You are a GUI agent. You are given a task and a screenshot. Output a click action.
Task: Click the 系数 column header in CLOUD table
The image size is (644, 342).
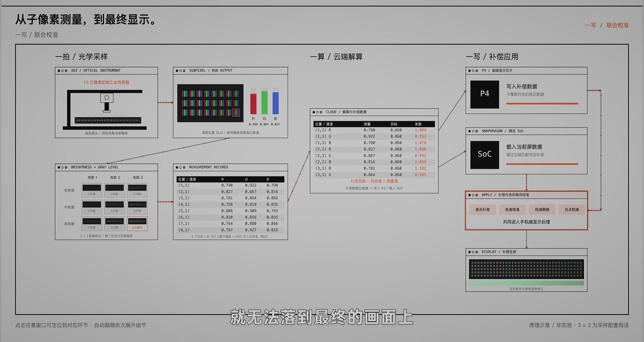pos(418,124)
